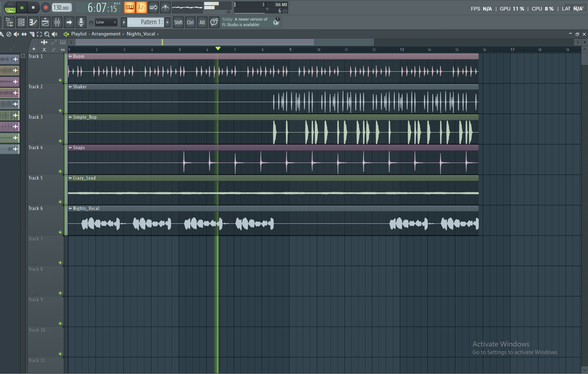
Task: Toggle the countdown before recording button
Action: pyautogui.click(x=141, y=7)
